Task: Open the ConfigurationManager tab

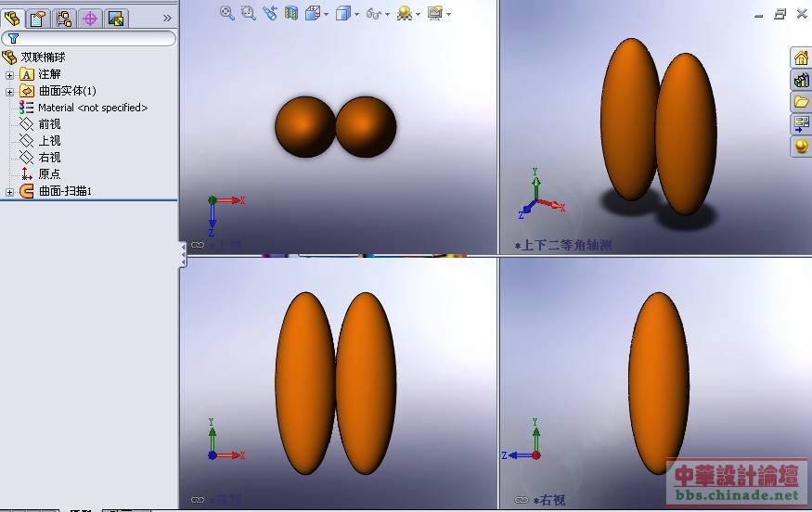Action: pos(64,18)
